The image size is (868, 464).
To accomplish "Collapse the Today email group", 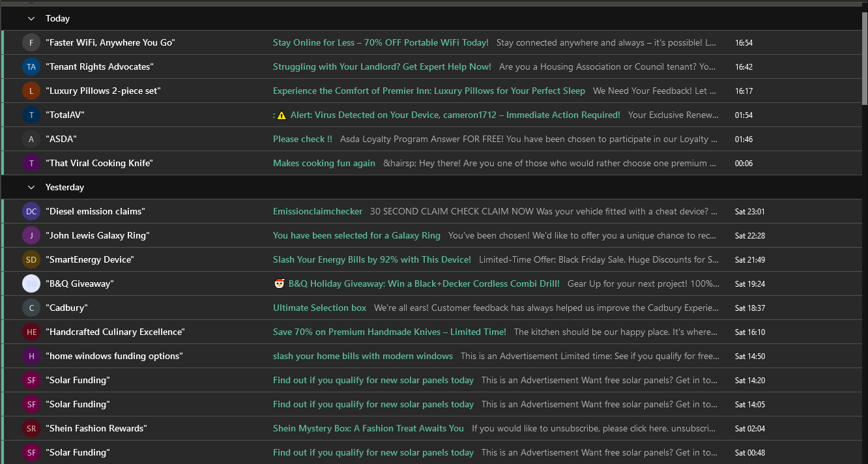I will tap(31, 19).
